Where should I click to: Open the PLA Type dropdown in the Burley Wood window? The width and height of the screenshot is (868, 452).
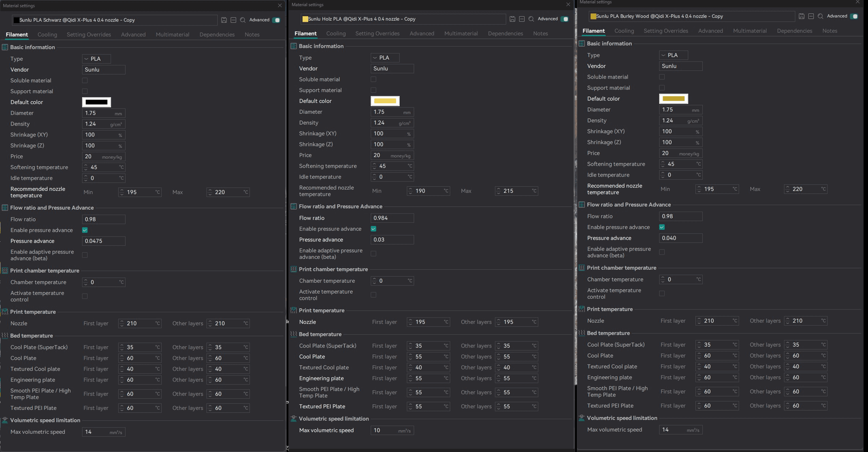click(673, 55)
